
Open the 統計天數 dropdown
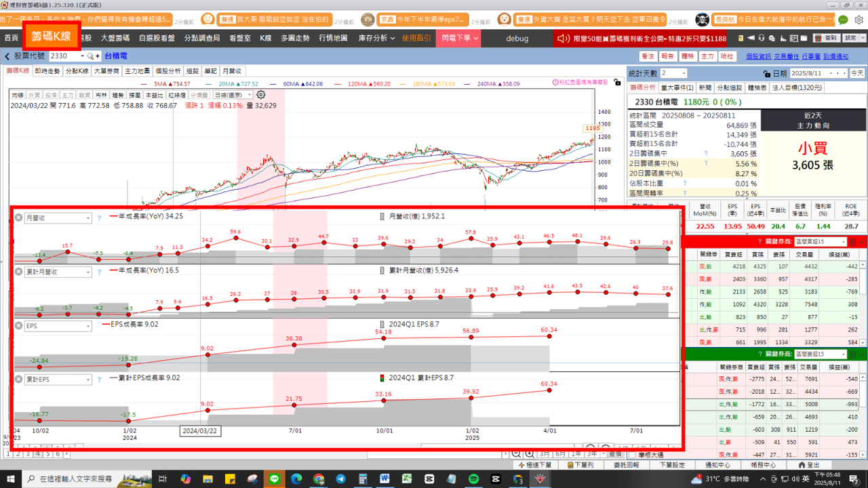[683, 73]
